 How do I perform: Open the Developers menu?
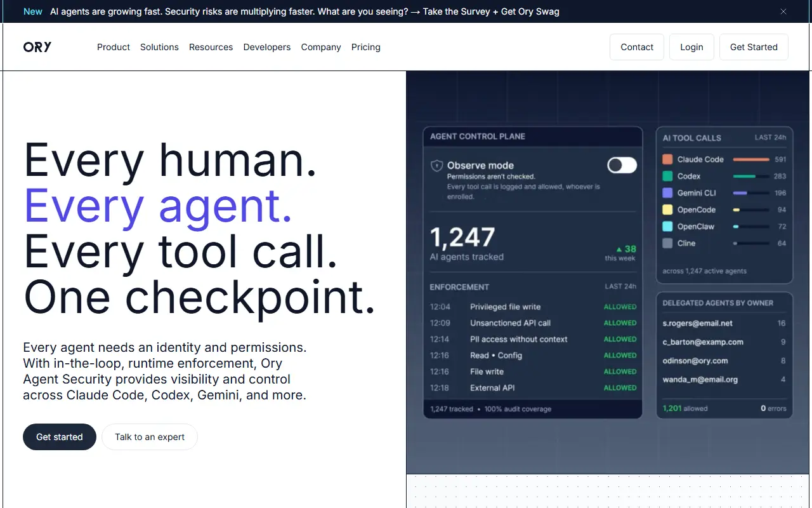[x=267, y=47]
